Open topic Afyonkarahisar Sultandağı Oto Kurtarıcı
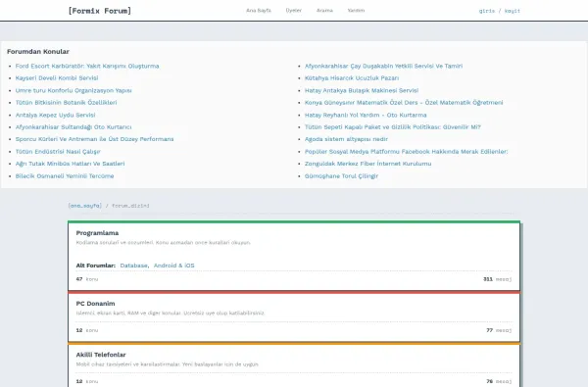 pyautogui.click(x=73, y=127)
